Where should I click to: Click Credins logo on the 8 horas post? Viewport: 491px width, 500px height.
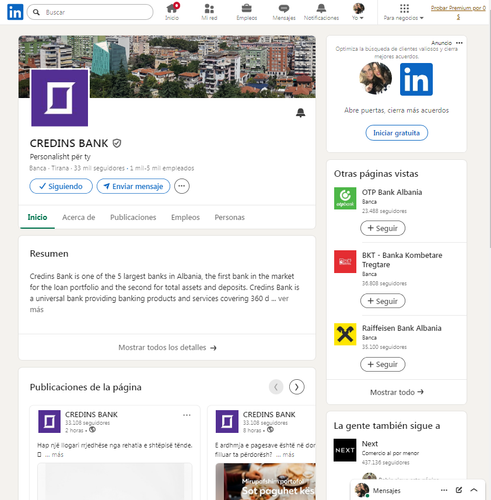point(227,422)
